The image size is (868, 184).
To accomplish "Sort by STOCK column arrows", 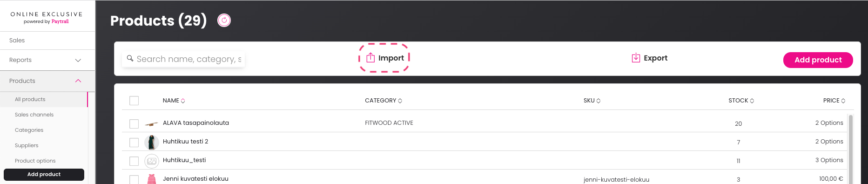I will [x=752, y=101].
